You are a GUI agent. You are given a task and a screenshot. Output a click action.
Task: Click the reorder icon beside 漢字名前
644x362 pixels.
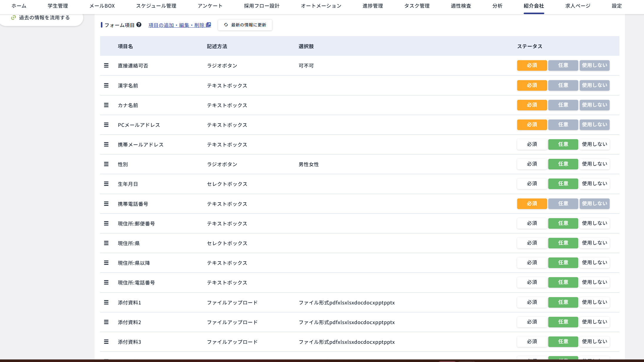click(106, 85)
